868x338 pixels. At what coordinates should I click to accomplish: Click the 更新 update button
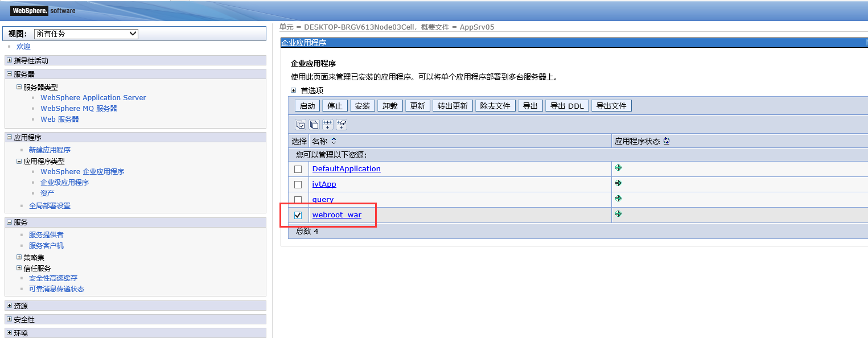pyautogui.click(x=418, y=106)
